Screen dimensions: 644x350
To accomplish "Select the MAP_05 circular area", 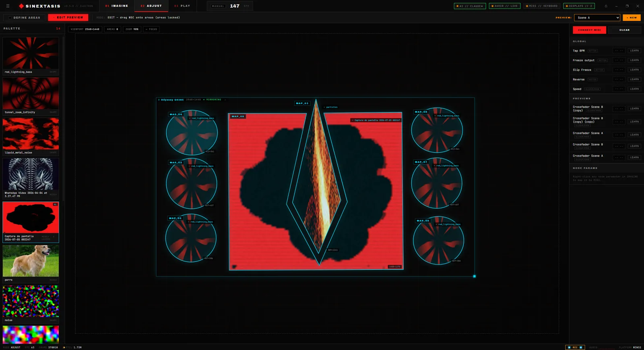I will tap(191, 238).
